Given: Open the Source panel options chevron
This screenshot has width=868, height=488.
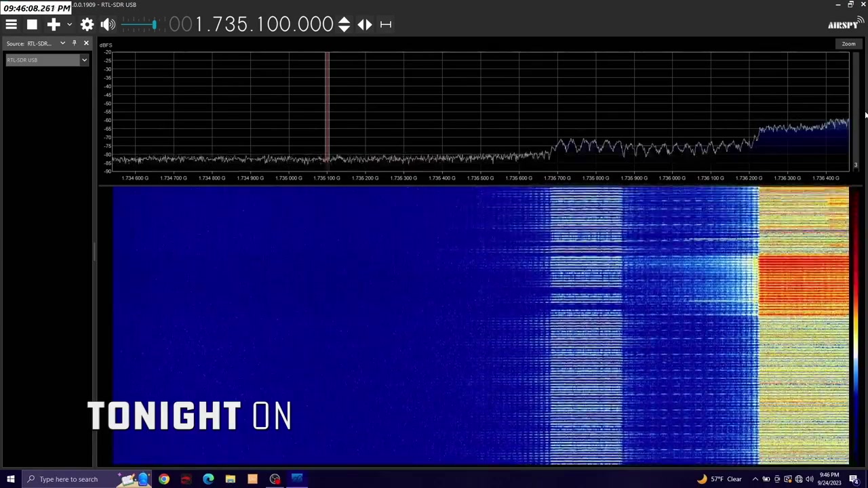Looking at the screenshot, I should 62,43.
